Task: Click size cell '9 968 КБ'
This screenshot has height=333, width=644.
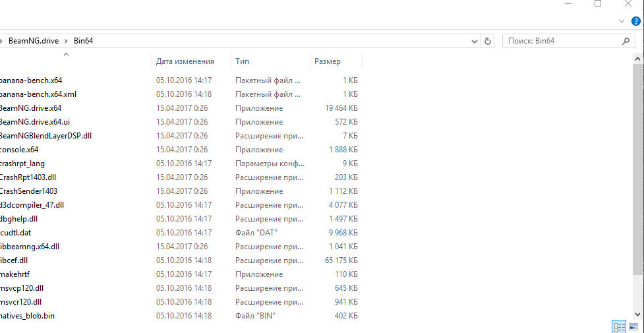Action: point(343,233)
